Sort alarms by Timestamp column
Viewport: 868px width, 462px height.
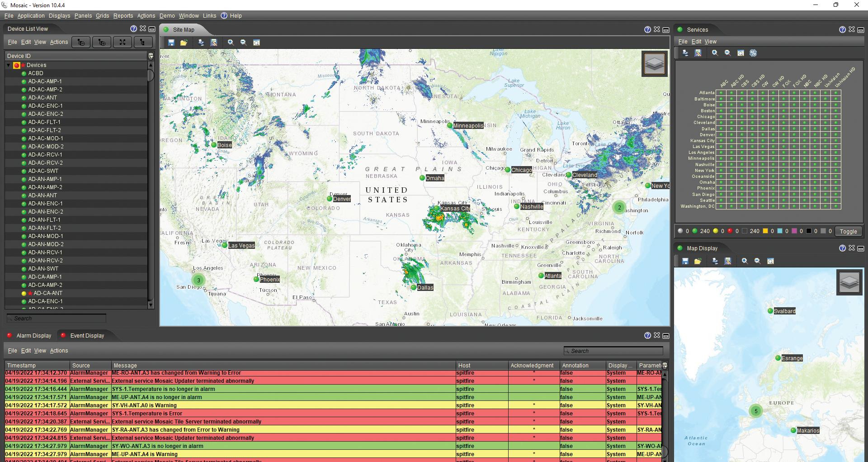[x=37, y=365]
